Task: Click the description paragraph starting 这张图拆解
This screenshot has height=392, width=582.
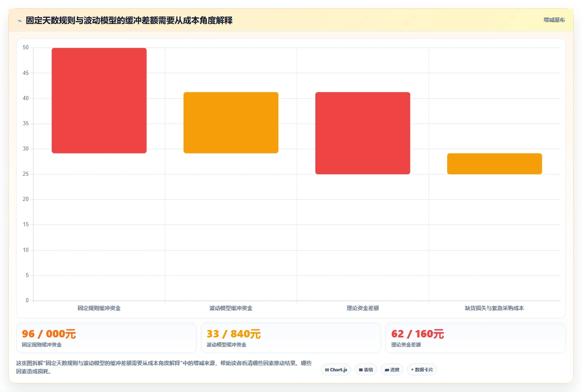Action: click(x=164, y=367)
